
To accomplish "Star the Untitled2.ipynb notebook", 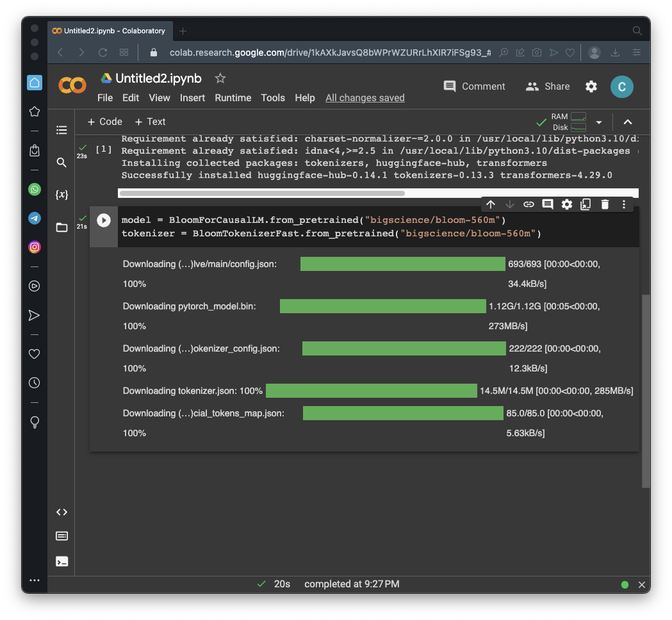I will (x=220, y=78).
